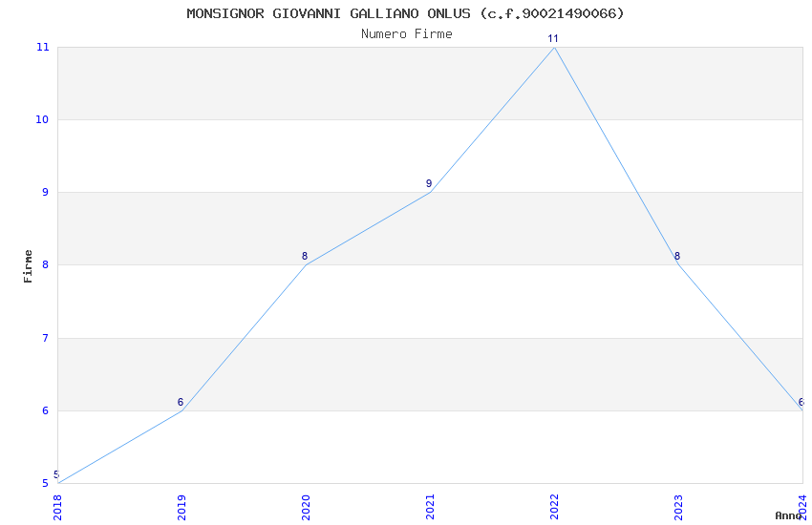
Task: Select the 2021 x-axis year label
Action: (x=430, y=507)
